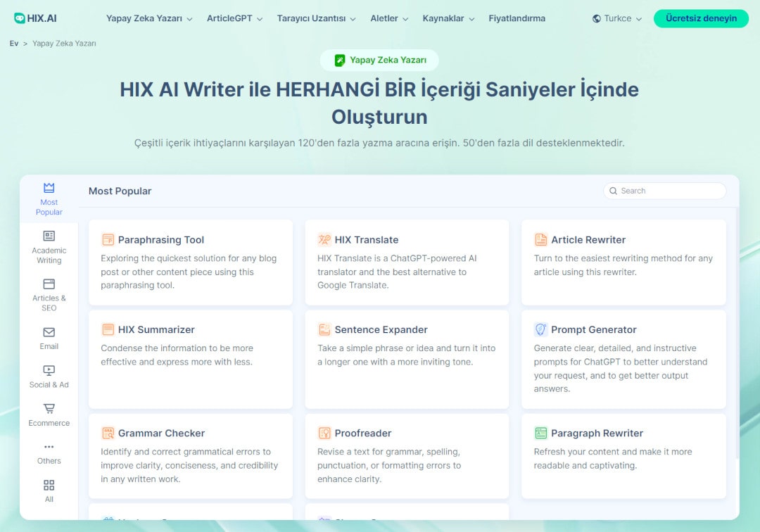Click the Others three-dots icon
760x532 pixels.
pyautogui.click(x=49, y=447)
